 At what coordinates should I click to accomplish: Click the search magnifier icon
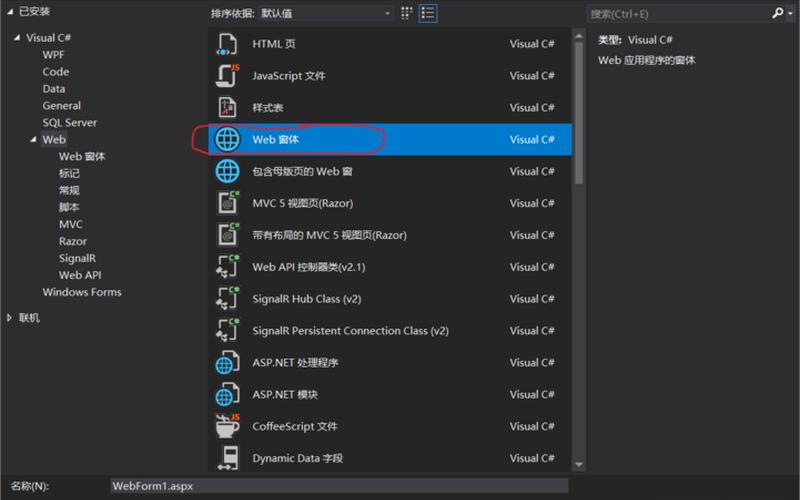pos(777,13)
